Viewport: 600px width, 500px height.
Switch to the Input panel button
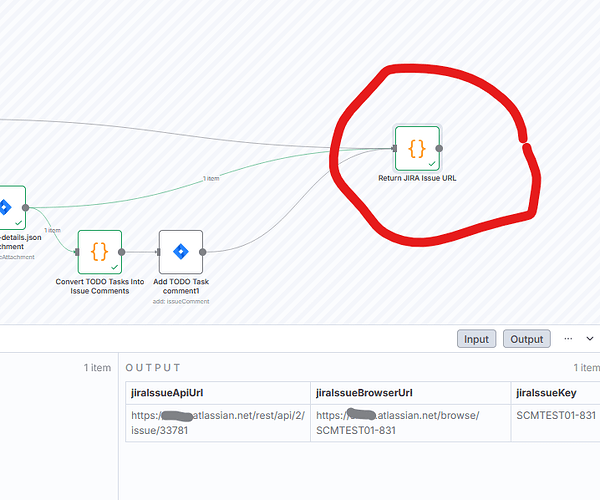click(476, 339)
